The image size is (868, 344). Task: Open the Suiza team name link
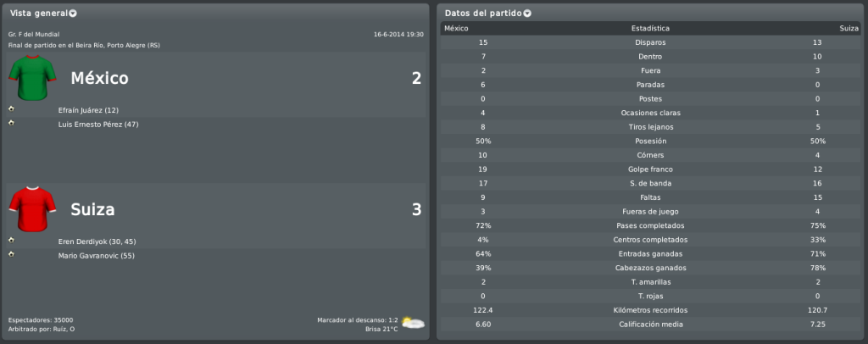(92, 209)
